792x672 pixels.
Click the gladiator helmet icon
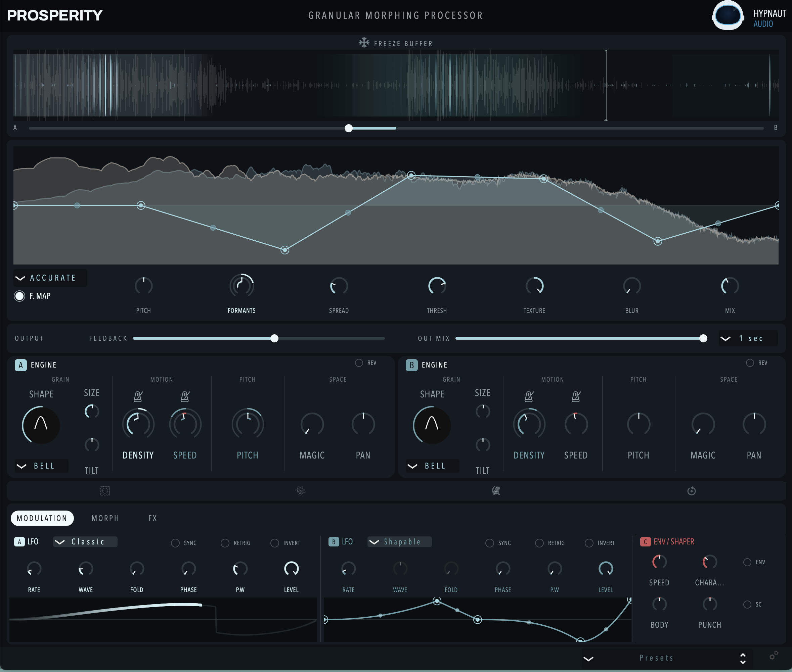click(x=496, y=491)
